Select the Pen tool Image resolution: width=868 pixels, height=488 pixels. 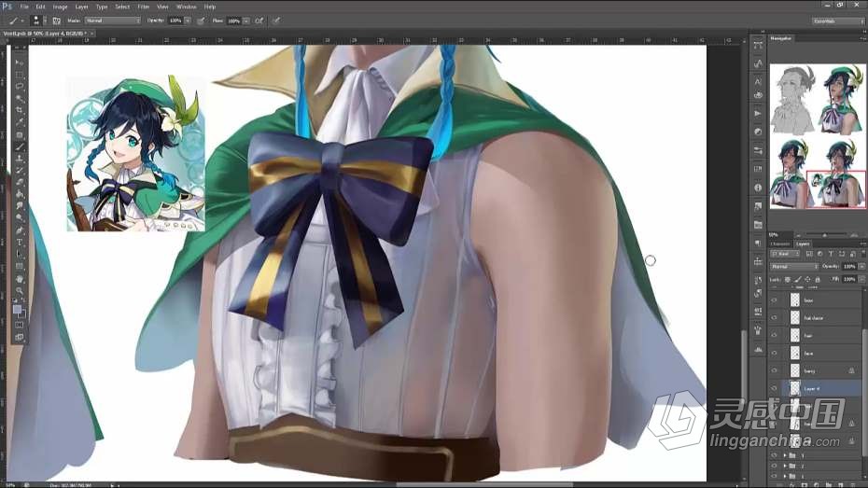pos(20,230)
